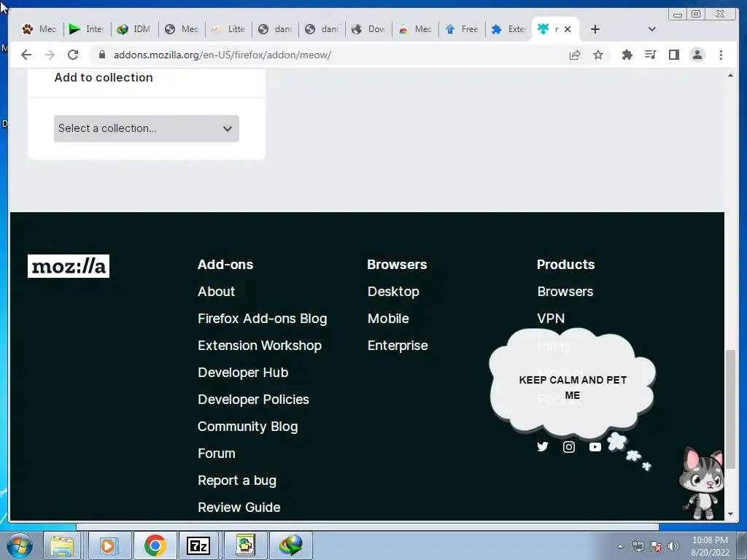Viewport: 747px width, 560px height.
Task: Open the media control icon in toolbar
Action: [650, 55]
